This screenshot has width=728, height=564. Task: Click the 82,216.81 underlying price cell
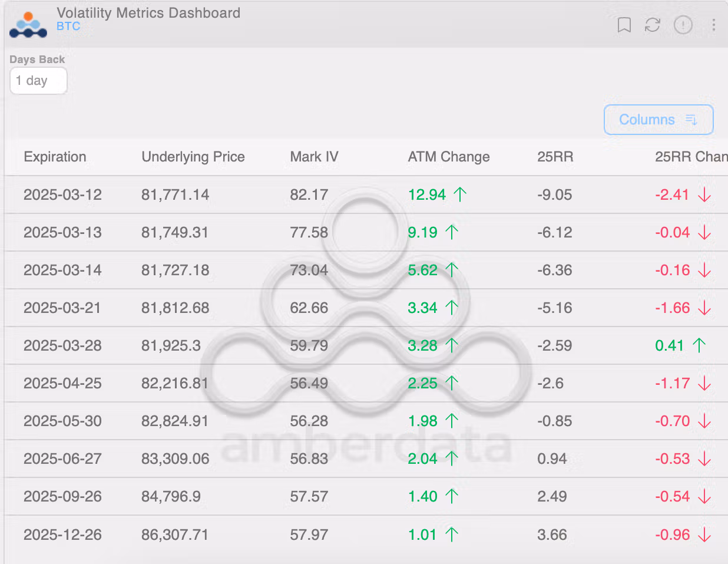coord(175,383)
